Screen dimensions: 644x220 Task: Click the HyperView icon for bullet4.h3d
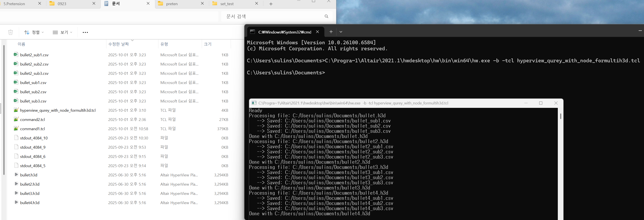click(x=16, y=202)
